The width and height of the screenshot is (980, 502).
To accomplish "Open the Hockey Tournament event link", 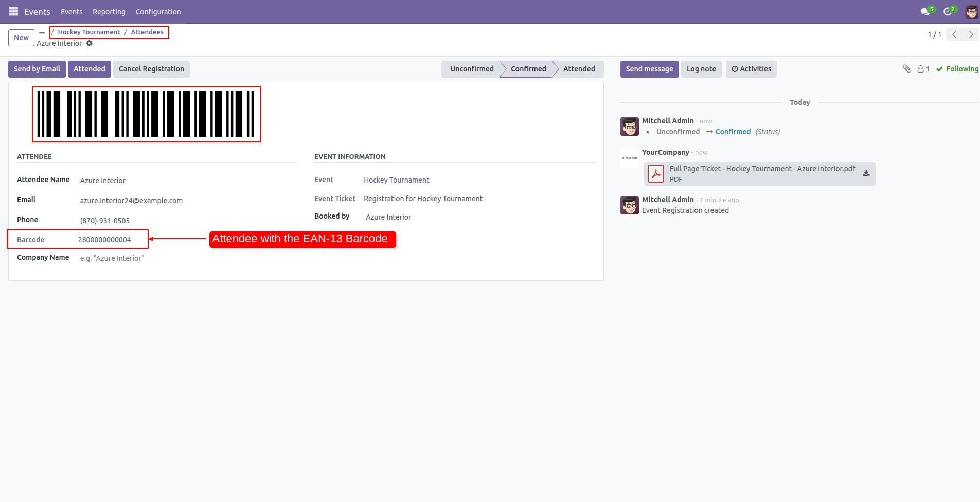I will 397,180.
